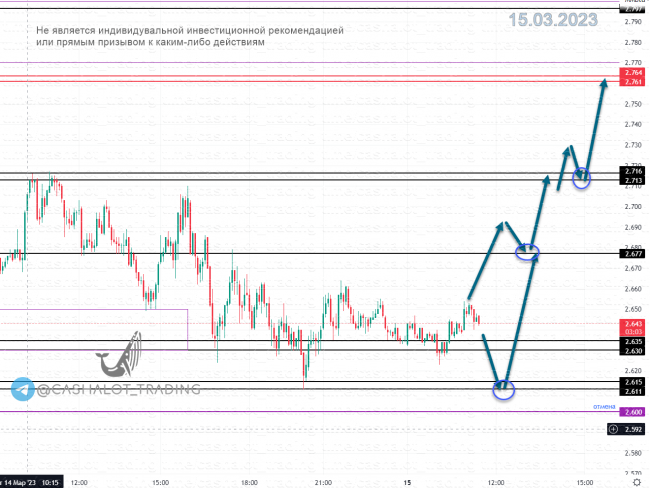This screenshot has height=488, width=650.
Task: Select the purple 2.600 price label
Action: [x=633, y=412]
